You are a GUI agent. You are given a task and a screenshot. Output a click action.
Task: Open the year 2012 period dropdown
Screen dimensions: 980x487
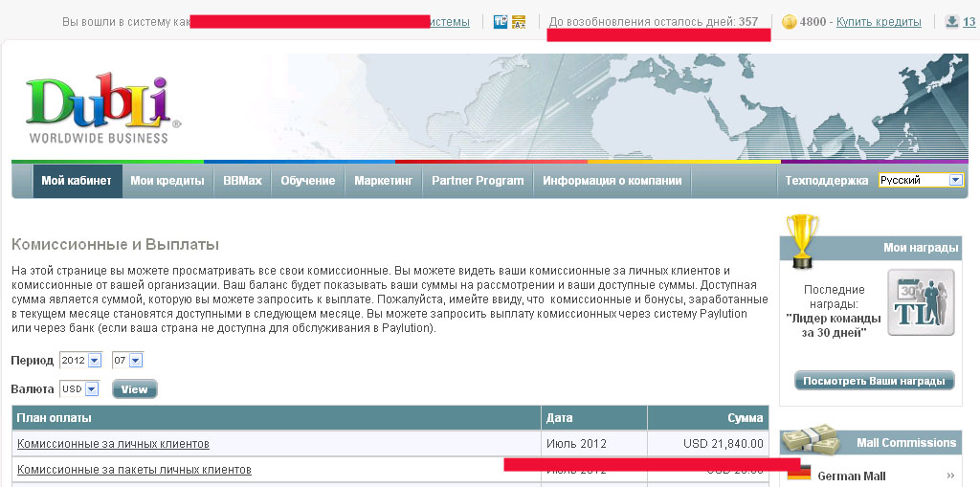pyautogui.click(x=80, y=361)
